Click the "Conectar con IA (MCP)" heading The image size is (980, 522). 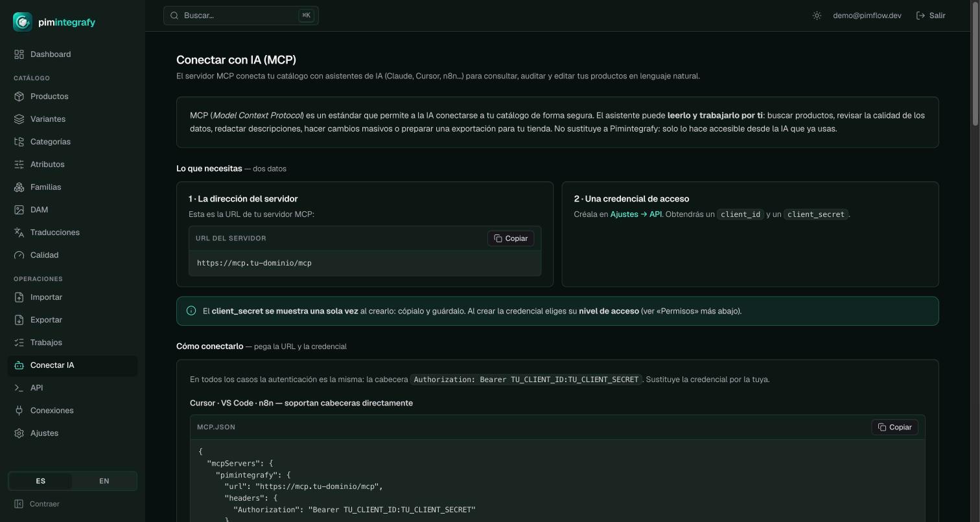[236, 60]
